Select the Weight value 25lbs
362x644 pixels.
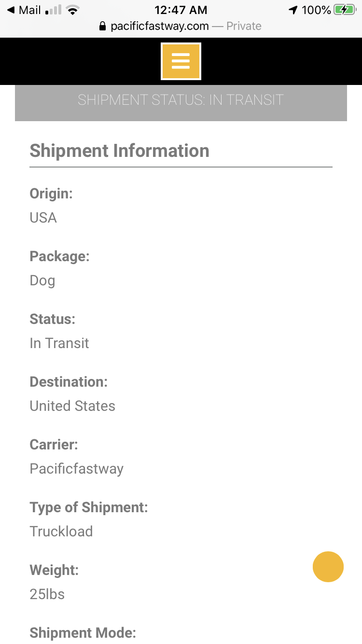tap(47, 594)
